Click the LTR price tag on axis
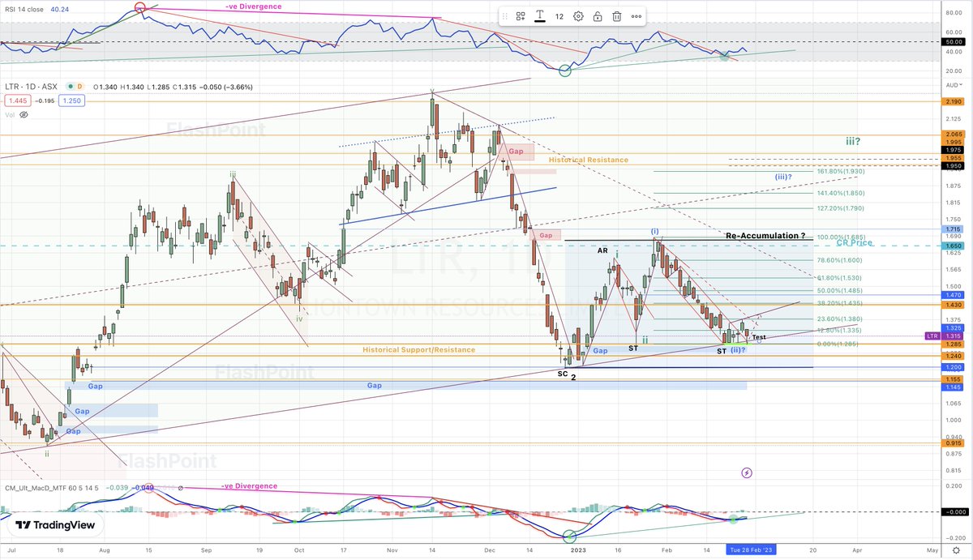 click(x=933, y=336)
